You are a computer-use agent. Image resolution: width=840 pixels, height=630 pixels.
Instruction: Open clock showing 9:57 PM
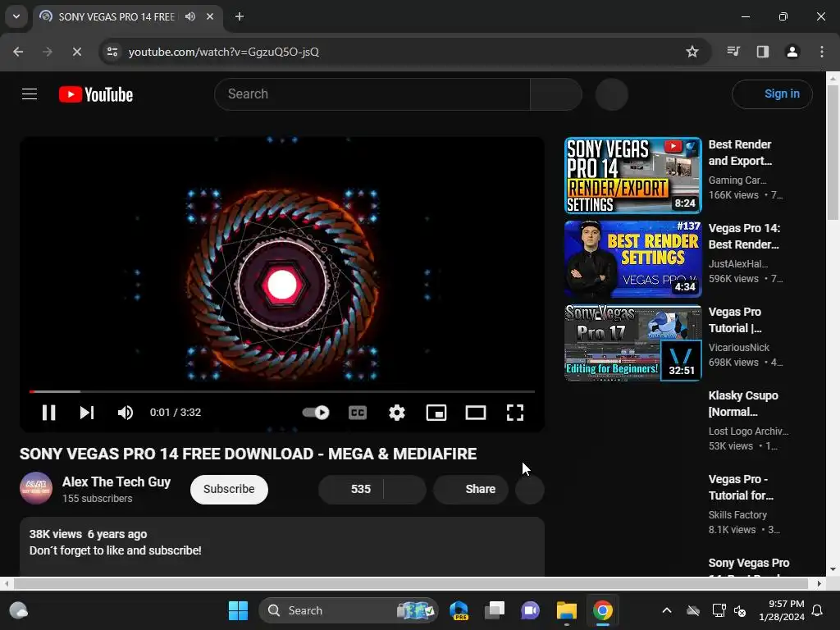[782, 610]
